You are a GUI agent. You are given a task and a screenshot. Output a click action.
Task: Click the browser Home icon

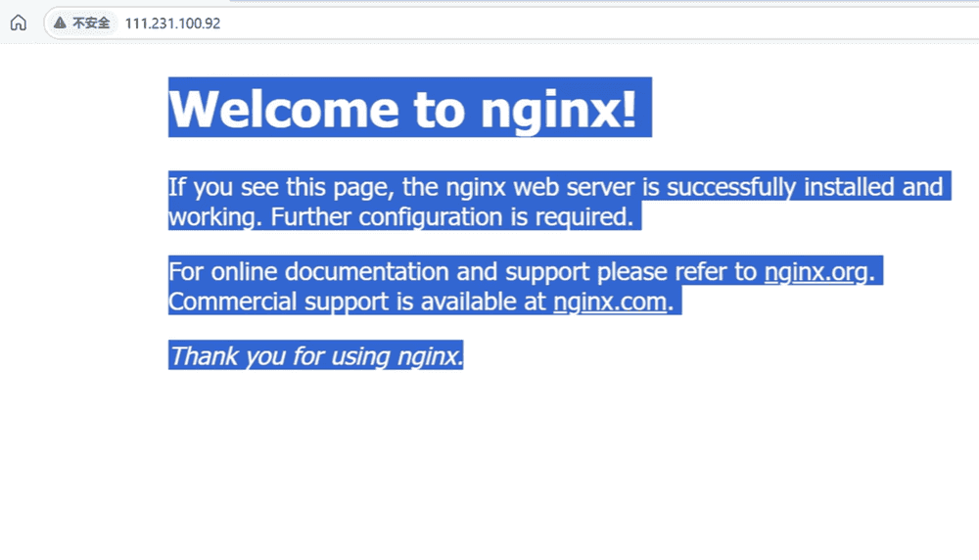(x=18, y=23)
